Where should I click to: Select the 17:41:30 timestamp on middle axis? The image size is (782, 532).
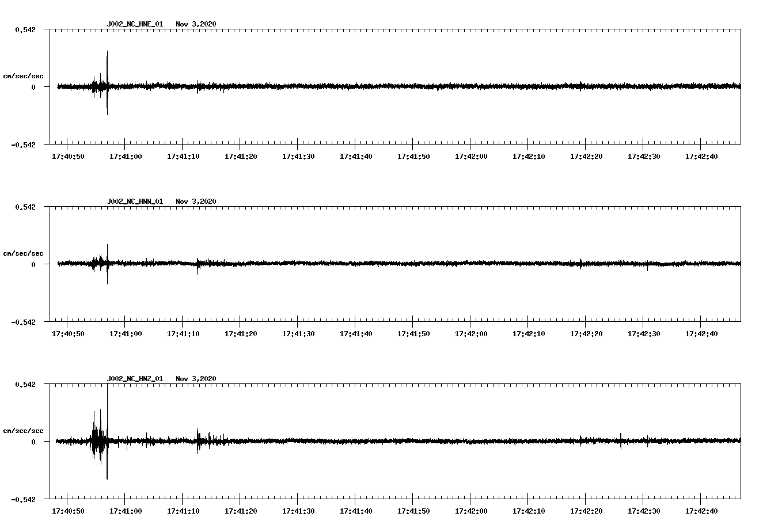tap(299, 332)
